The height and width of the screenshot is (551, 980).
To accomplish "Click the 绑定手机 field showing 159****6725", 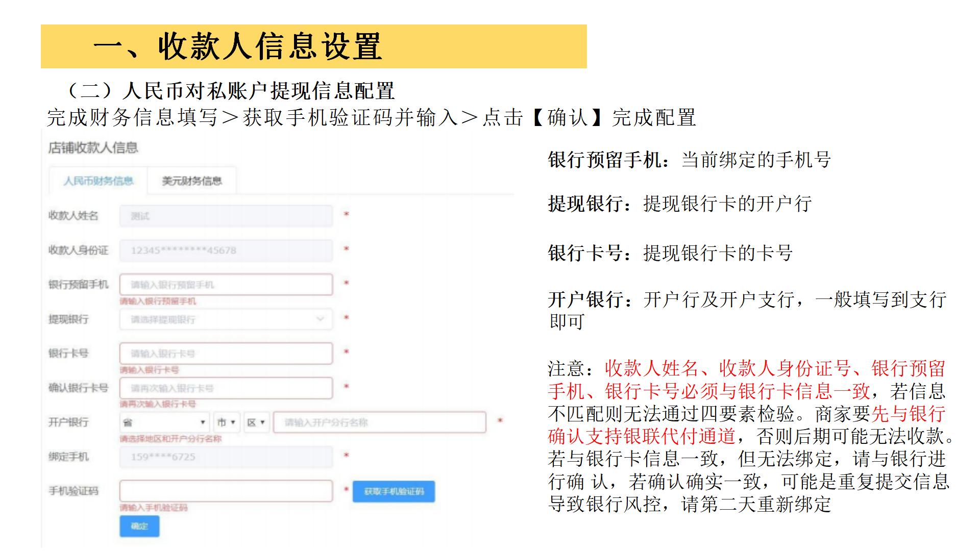I will coord(226,457).
